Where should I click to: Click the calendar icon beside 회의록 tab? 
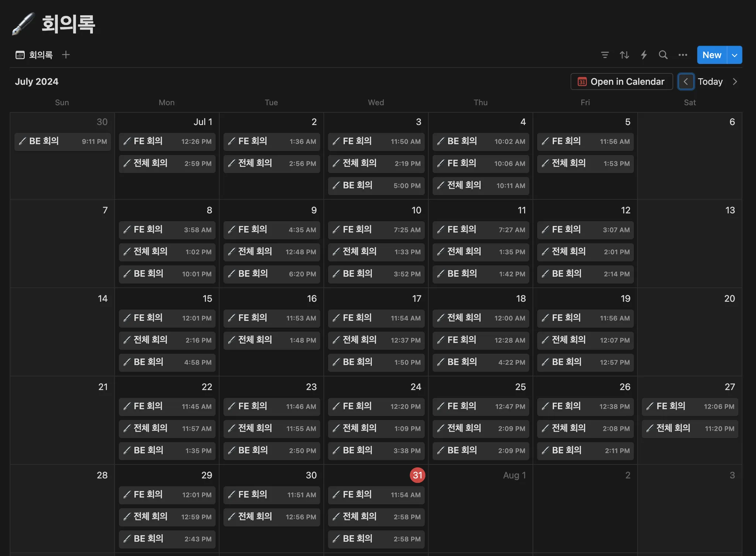[x=20, y=55]
